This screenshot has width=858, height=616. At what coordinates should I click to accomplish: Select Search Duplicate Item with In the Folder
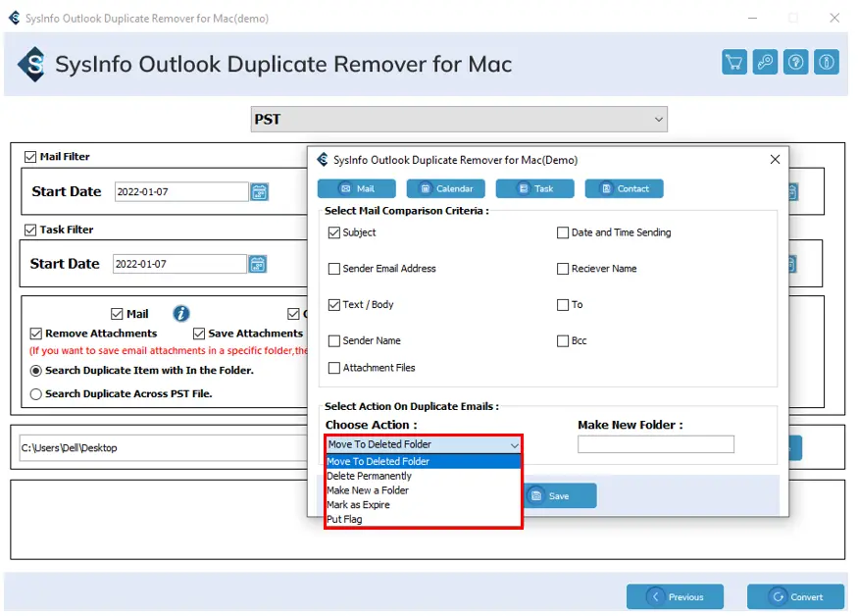point(35,371)
